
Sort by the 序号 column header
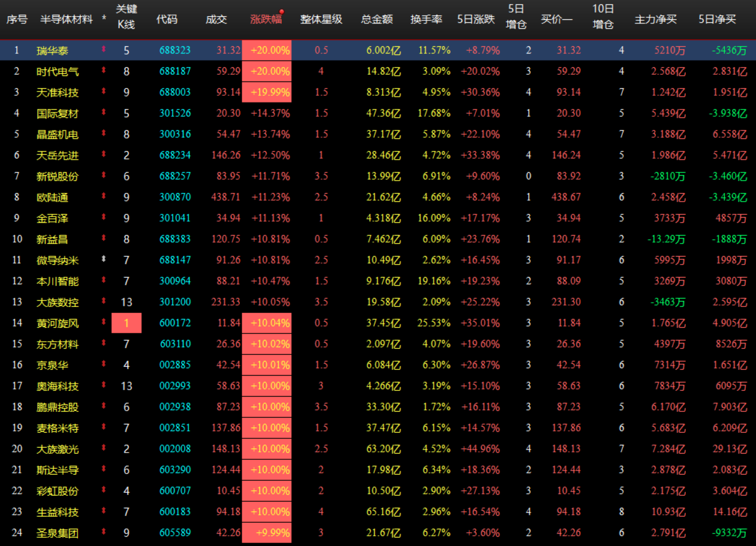click(17, 19)
